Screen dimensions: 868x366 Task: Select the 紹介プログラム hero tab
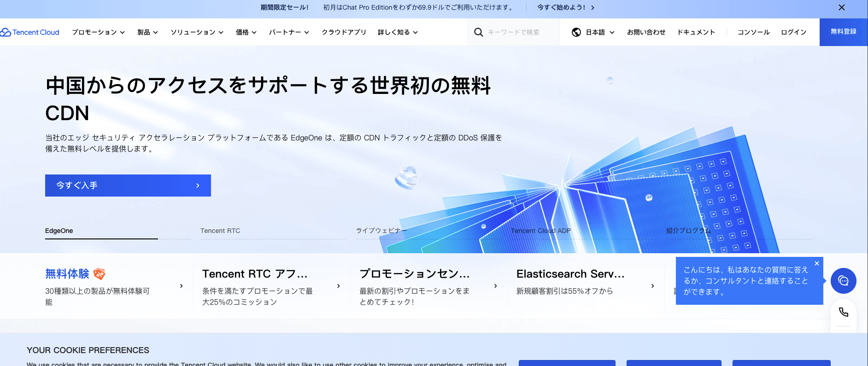point(689,231)
